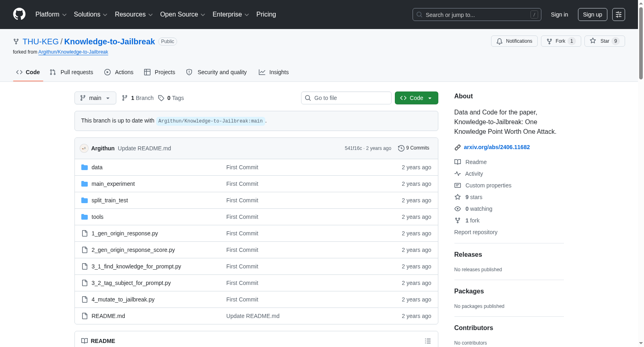Click the Sign up button
The width and height of the screenshot is (644, 347).
(592, 15)
